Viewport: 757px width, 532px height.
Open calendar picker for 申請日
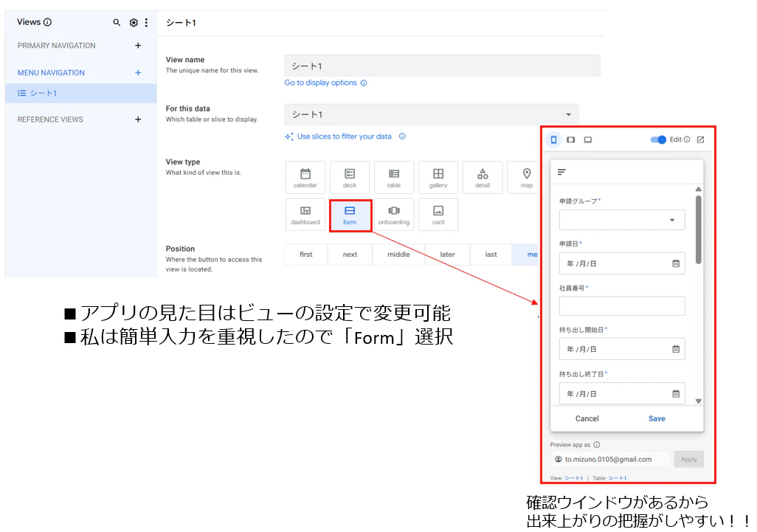[676, 263]
